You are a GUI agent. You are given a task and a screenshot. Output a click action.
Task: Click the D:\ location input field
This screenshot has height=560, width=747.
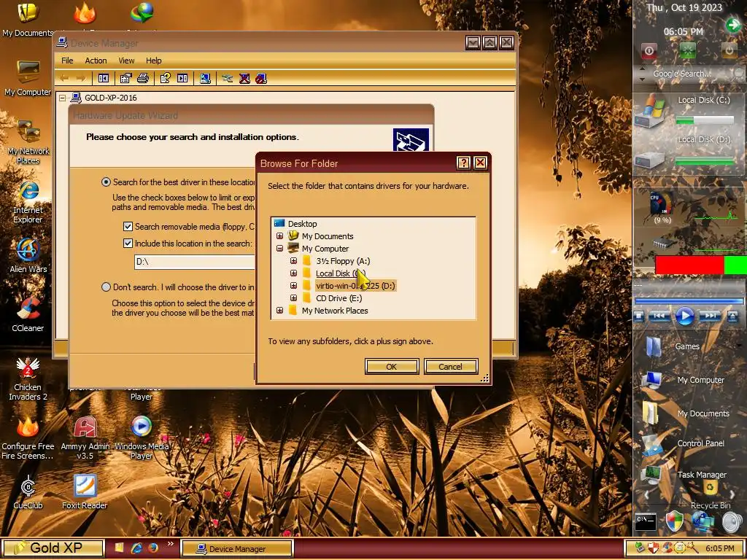click(194, 262)
